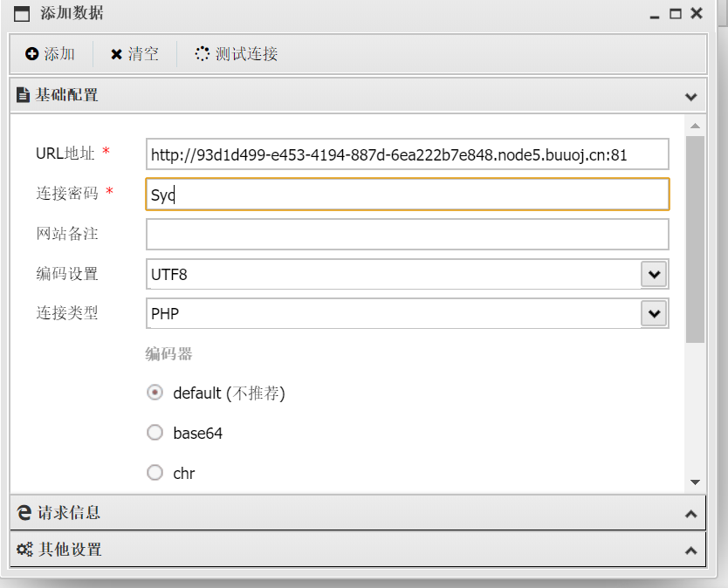728x588 pixels.
Task: Click the vertical scrollbar thumb in form
Action: click(x=695, y=239)
